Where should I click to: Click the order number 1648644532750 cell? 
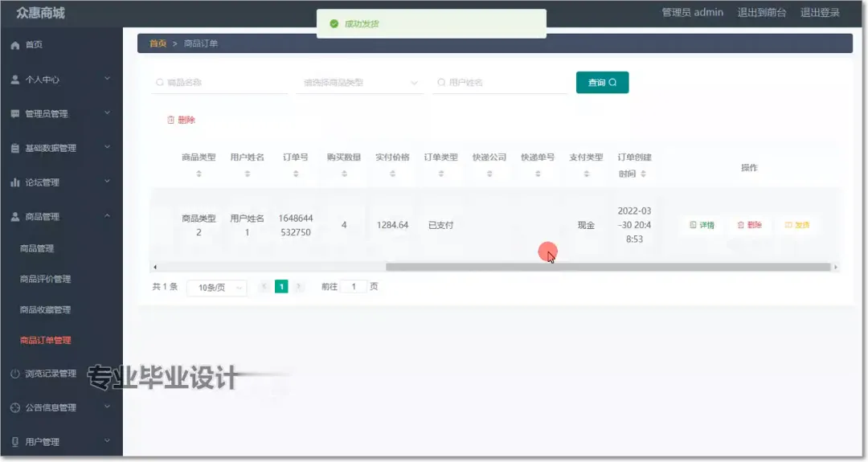point(296,225)
